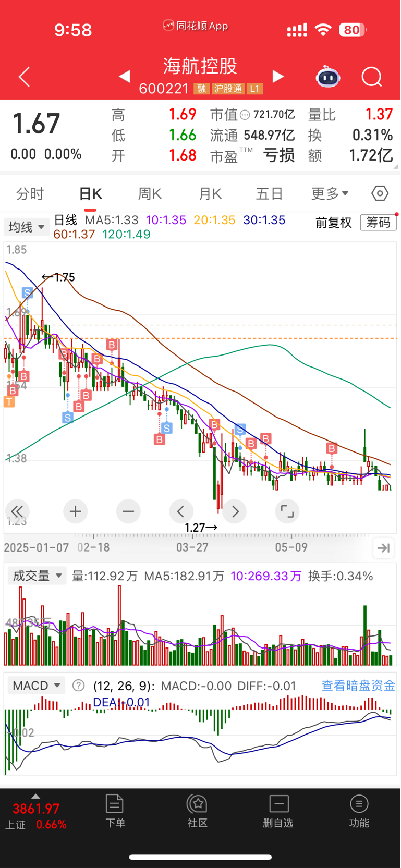
Task: Change 前复权 adjustment setting
Action: pyautogui.click(x=334, y=223)
